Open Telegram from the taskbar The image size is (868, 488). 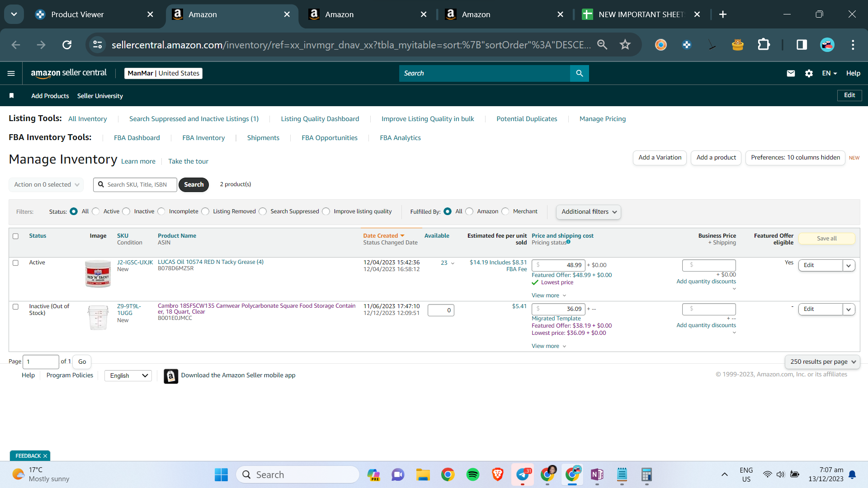click(523, 474)
